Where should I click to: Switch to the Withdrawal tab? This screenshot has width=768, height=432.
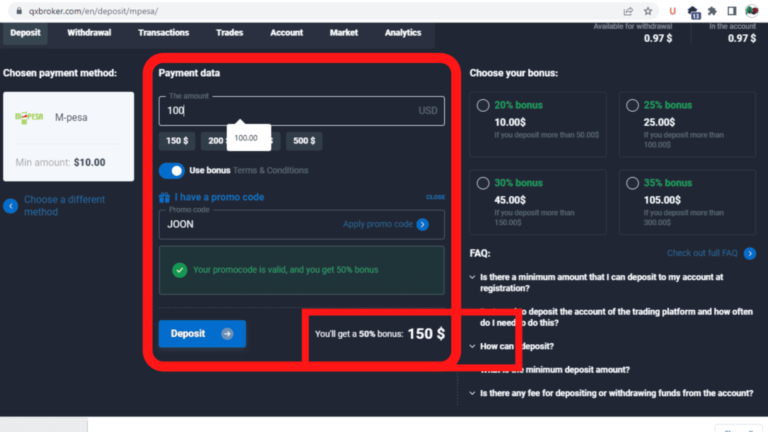pyautogui.click(x=89, y=33)
